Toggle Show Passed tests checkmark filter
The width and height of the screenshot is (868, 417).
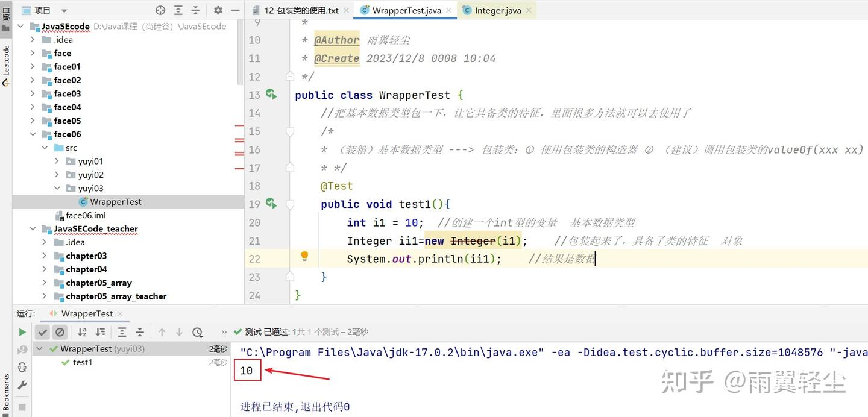point(42,331)
